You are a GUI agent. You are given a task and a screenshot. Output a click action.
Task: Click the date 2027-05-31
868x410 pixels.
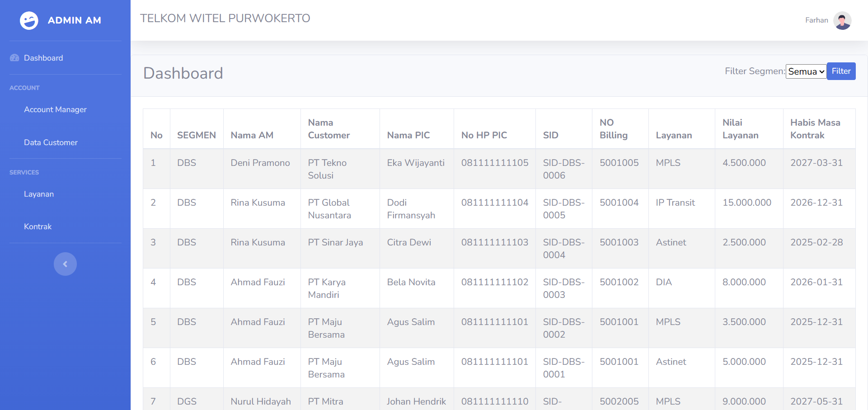pos(816,401)
